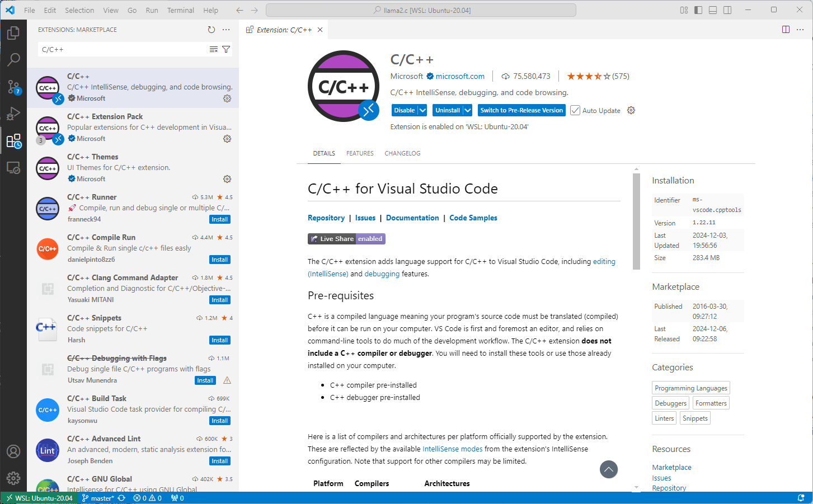Open the Explorer view in activity bar
The image size is (813, 504).
click(13, 33)
